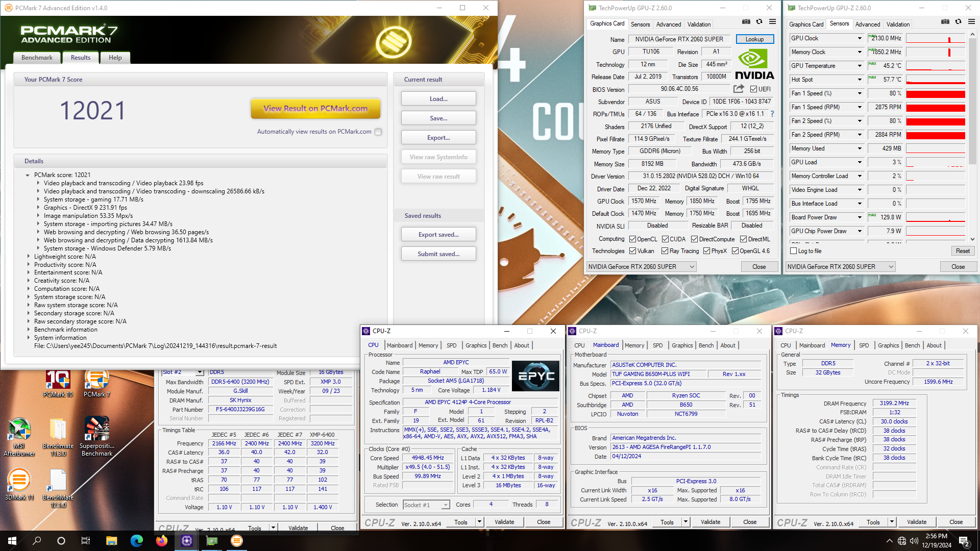Click the Windows Start button
Image resolution: width=980 pixels, height=551 pixels.
12,541
